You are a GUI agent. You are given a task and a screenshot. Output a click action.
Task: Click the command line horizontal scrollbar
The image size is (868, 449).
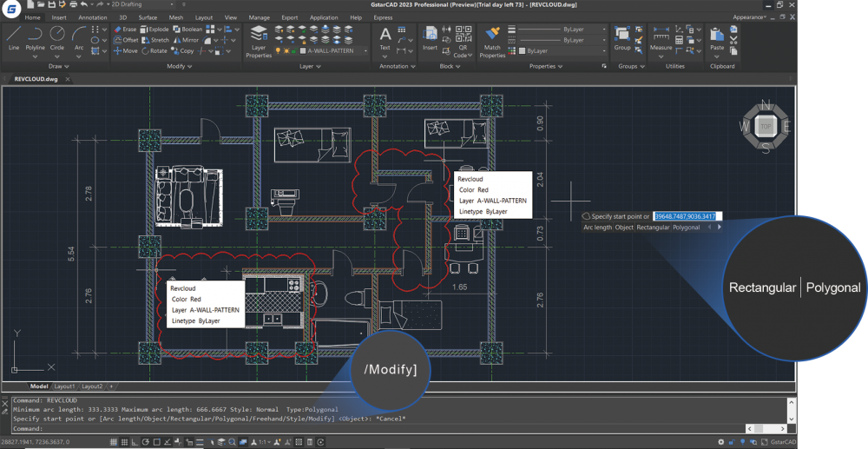coord(766,428)
